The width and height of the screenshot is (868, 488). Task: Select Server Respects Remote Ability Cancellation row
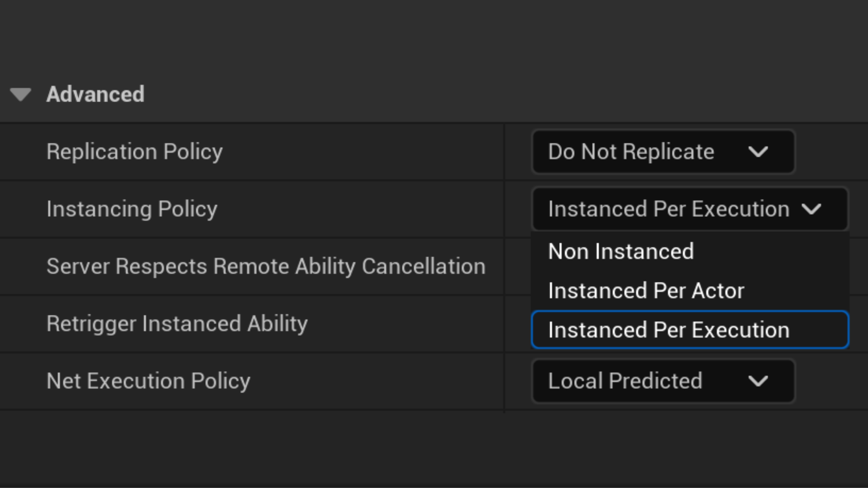266,267
